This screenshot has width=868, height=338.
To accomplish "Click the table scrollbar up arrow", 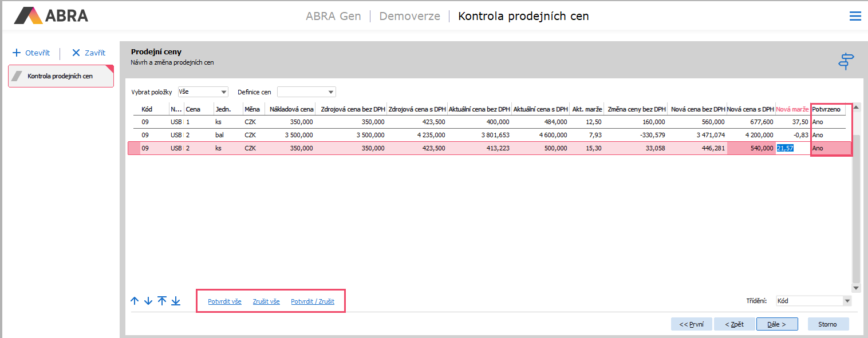I will pyautogui.click(x=856, y=108).
